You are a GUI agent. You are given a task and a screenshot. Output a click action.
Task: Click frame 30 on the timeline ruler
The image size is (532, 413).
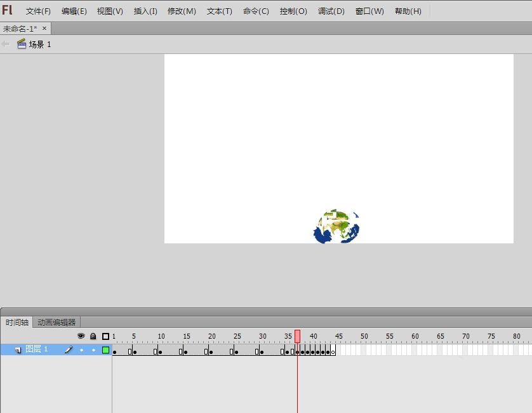pyautogui.click(x=262, y=336)
